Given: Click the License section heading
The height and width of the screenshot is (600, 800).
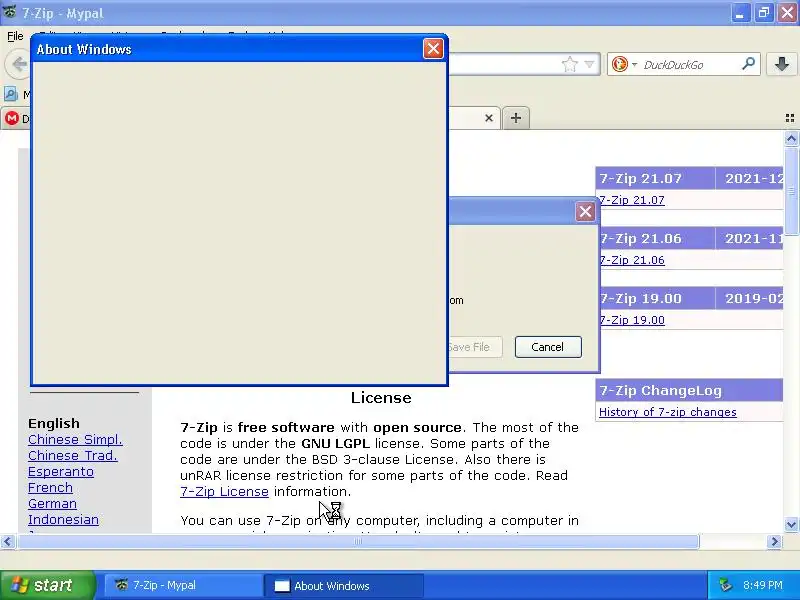Looking at the screenshot, I should coord(381,397).
